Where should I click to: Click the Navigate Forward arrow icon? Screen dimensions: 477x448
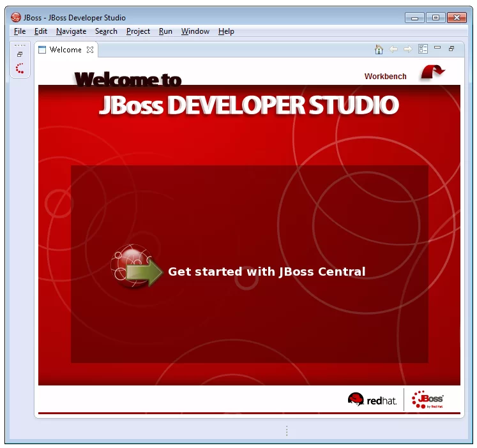407,49
